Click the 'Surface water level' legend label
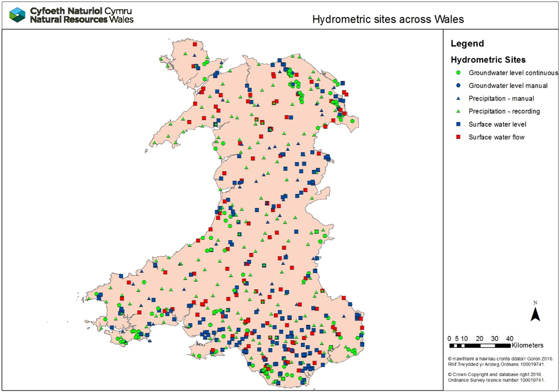 (497, 124)
